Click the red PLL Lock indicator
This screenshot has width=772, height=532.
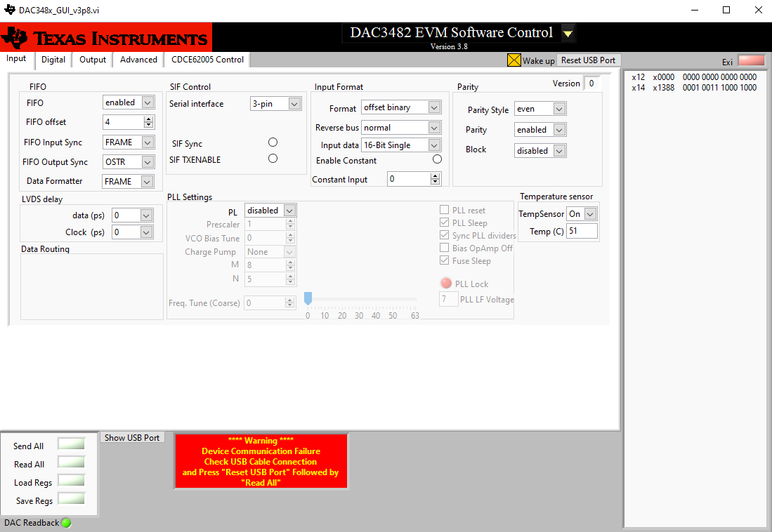446,284
